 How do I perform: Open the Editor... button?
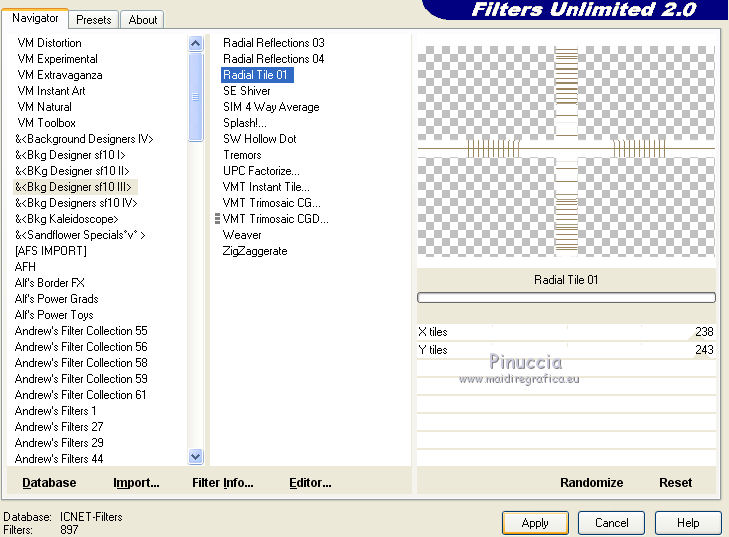pyautogui.click(x=310, y=483)
